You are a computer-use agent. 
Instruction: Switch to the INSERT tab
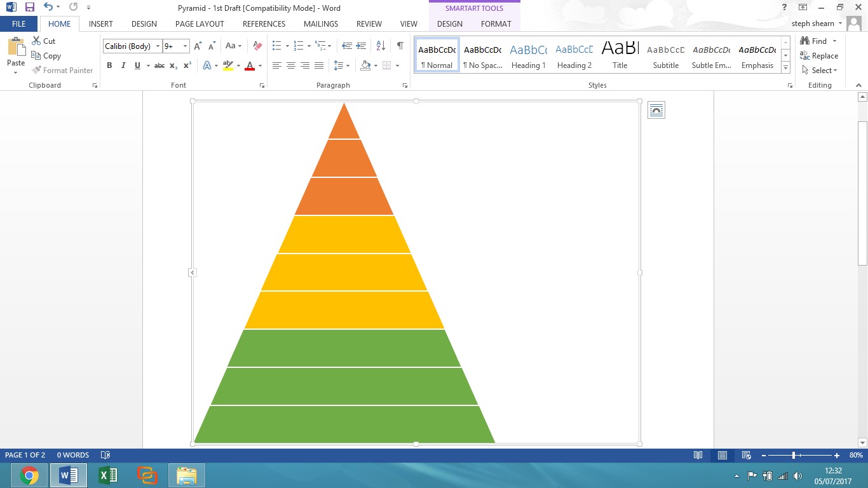click(x=101, y=24)
